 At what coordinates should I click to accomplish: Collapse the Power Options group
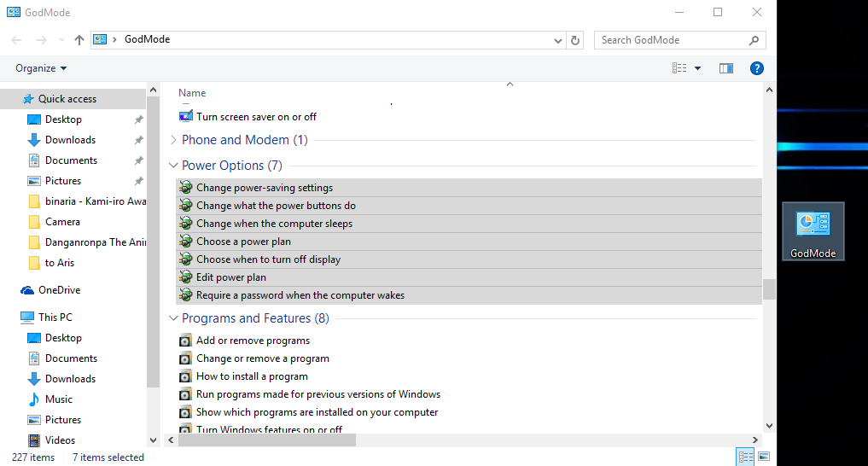(173, 166)
